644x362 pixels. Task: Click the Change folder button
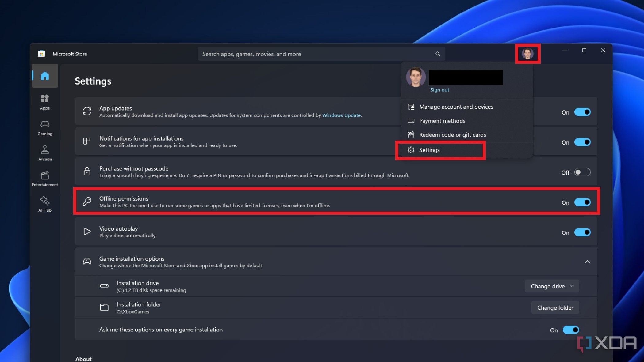click(x=555, y=307)
